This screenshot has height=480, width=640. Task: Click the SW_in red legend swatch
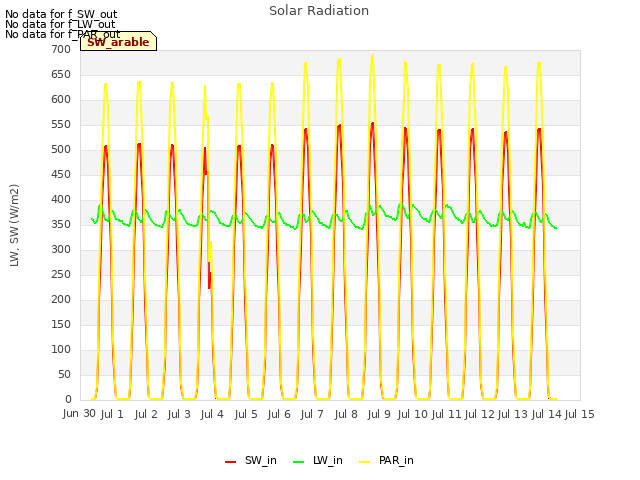[231, 462]
